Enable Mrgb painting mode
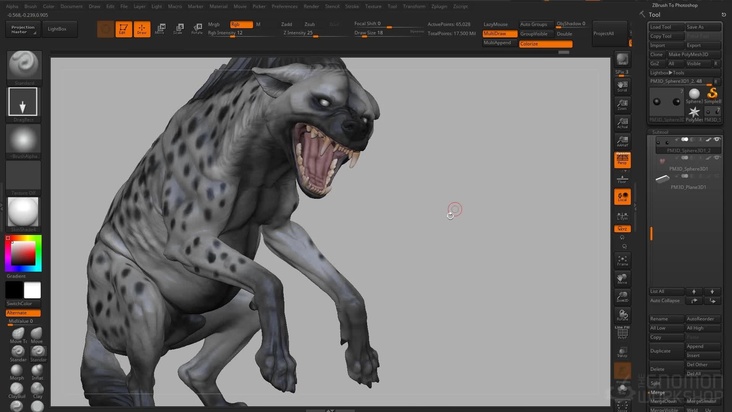Viewport: 732px width, 412px height. [x=214, y=24]
